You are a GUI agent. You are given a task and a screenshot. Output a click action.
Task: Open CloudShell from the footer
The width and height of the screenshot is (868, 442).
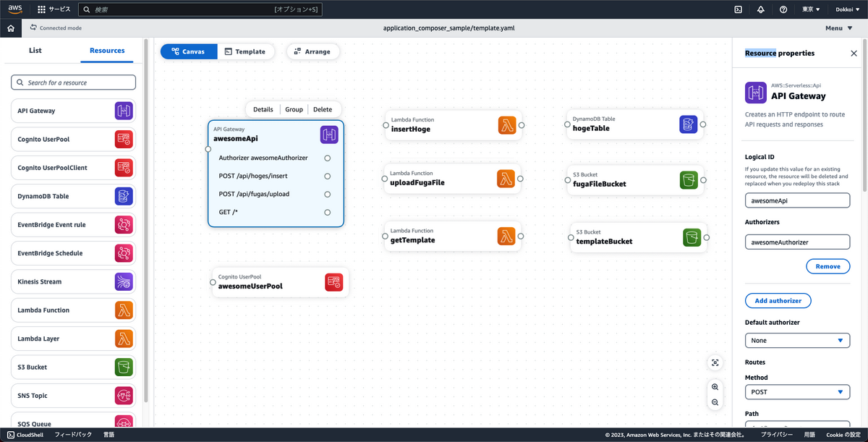tap(26, 435)
